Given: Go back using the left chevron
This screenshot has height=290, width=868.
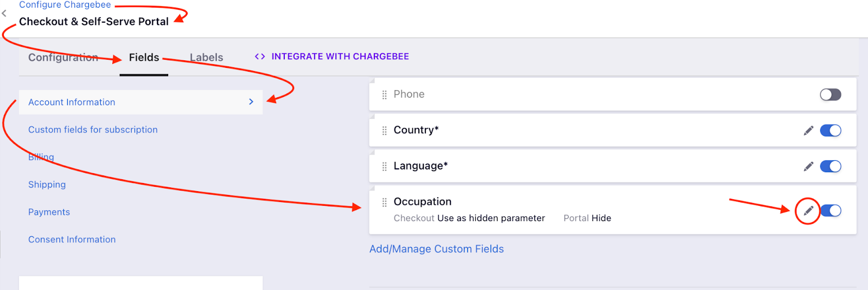Looking at the screenshot, I should 4,13.
